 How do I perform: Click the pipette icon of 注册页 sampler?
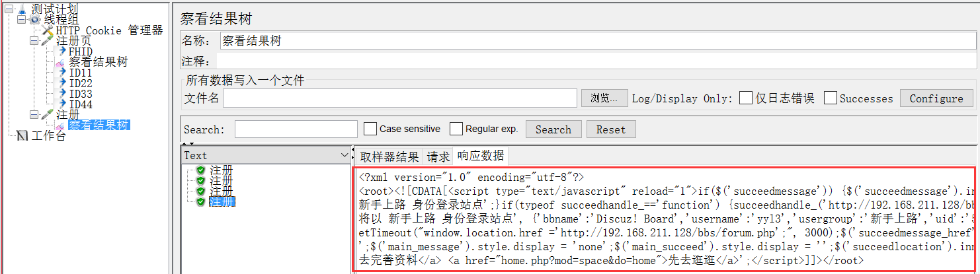pos(48,41)
